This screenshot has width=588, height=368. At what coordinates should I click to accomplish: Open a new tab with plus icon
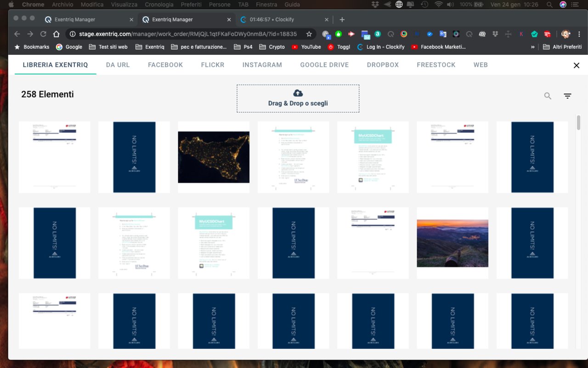coord(342,20)
